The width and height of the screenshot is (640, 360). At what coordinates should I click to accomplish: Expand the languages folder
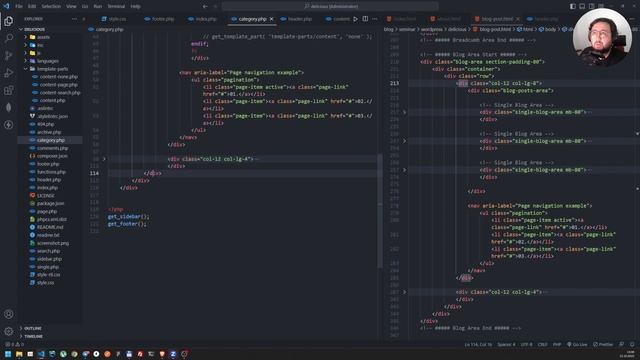pos(48,61)
